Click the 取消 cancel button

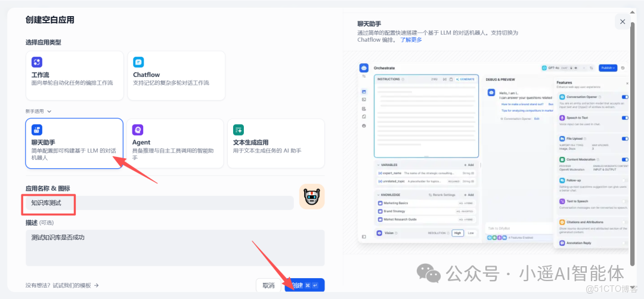[268, 285]
